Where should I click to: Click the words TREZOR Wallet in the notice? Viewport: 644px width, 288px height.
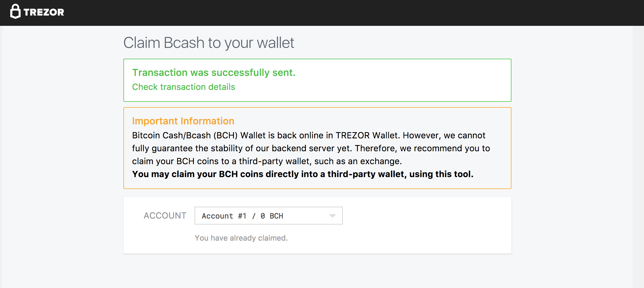coord(367,135)
